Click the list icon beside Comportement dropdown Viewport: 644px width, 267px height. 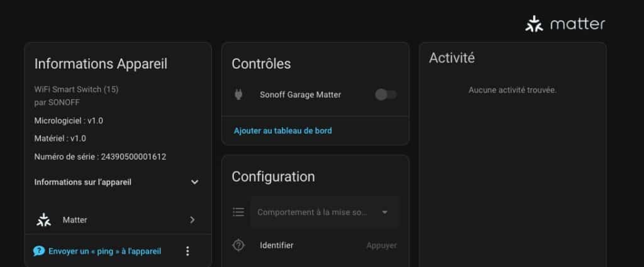(x=238, y=212)
